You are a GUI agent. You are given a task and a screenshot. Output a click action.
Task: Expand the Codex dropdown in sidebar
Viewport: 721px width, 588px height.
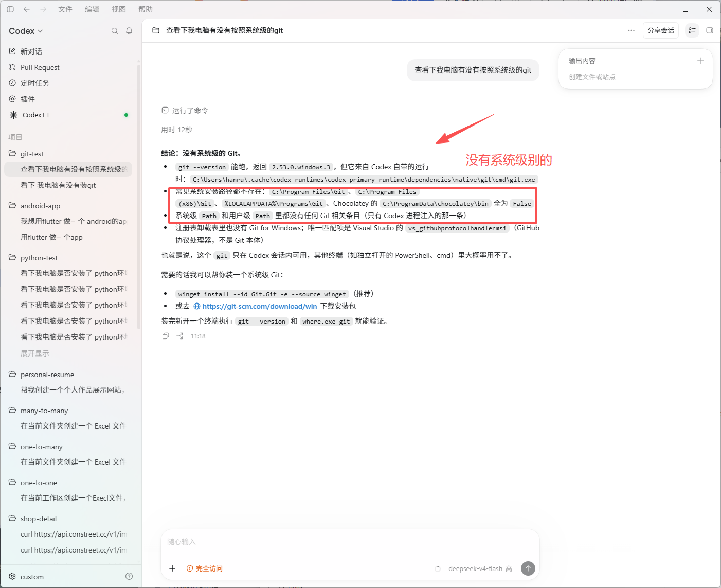tap(26, 31)
